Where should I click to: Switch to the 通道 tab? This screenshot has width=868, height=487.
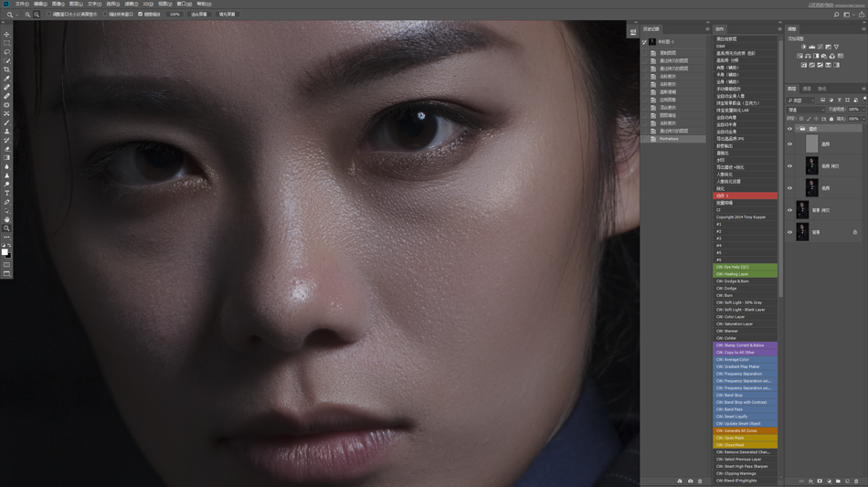tap(807, 89)
